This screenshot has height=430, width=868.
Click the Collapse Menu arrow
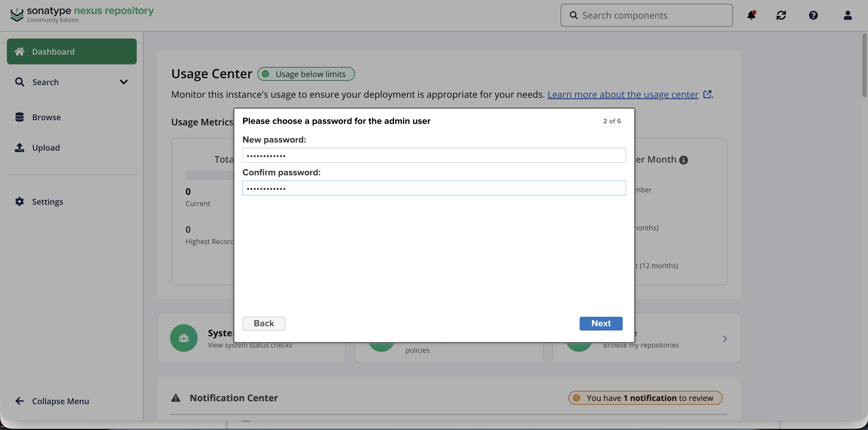pyautogui.click(x=20, y=401)
